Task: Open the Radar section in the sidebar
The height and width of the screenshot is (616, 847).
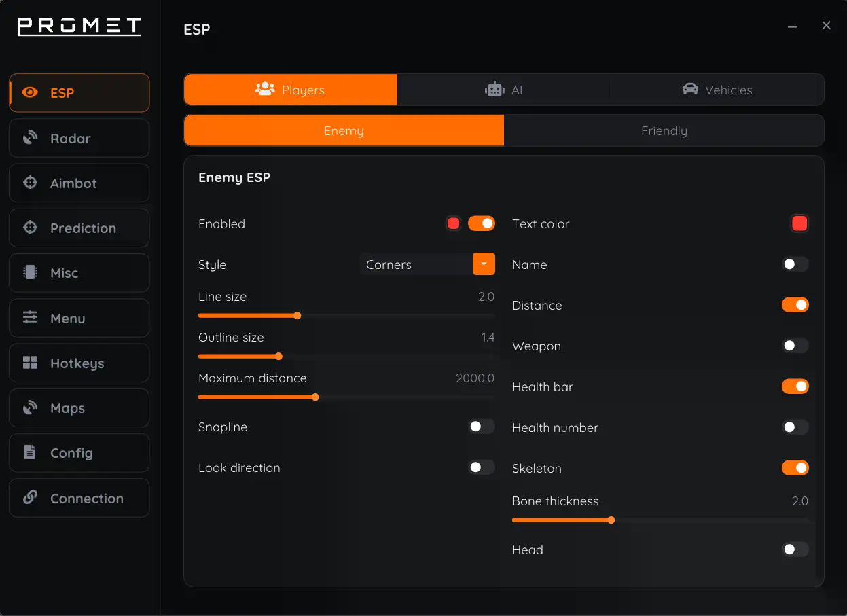Action: tap(79, 138)
